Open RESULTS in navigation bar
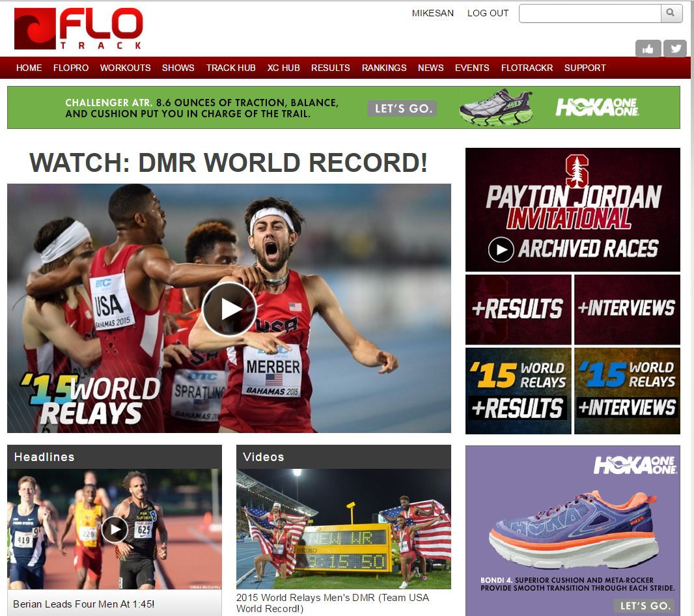The image size is (694, 616). click(x=330, y=68)
